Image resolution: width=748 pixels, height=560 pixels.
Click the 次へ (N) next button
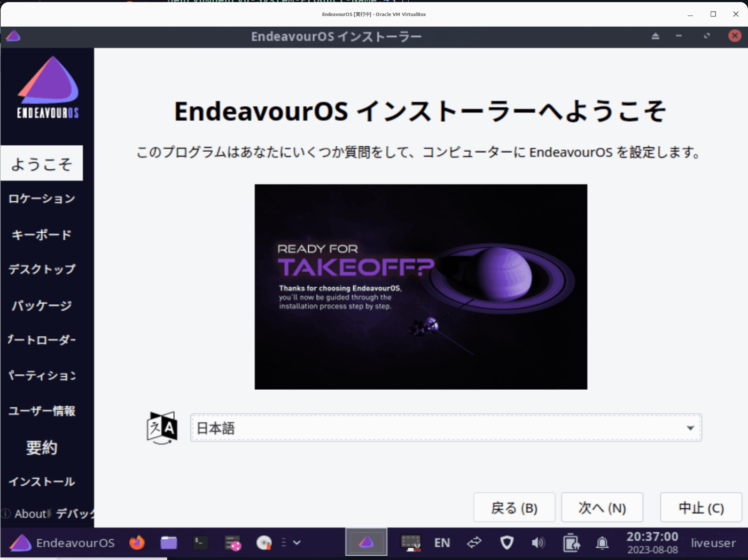click(x=602, y=508)
